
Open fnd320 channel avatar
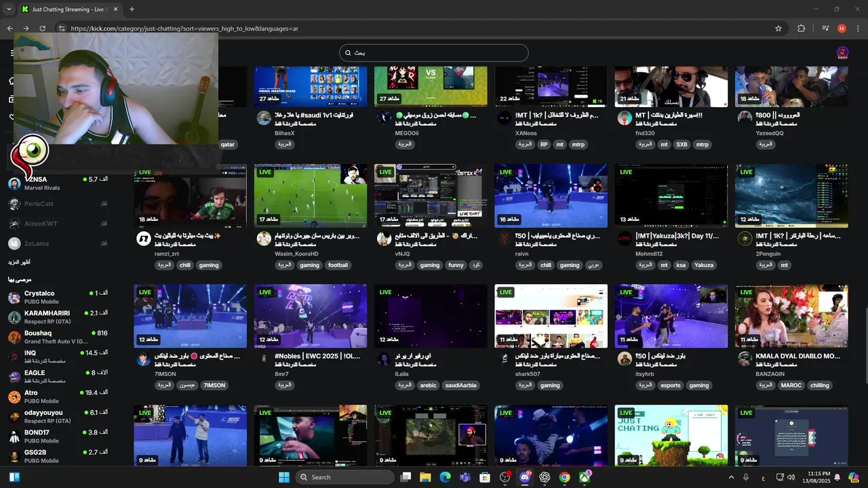click(x=625, y=118)
